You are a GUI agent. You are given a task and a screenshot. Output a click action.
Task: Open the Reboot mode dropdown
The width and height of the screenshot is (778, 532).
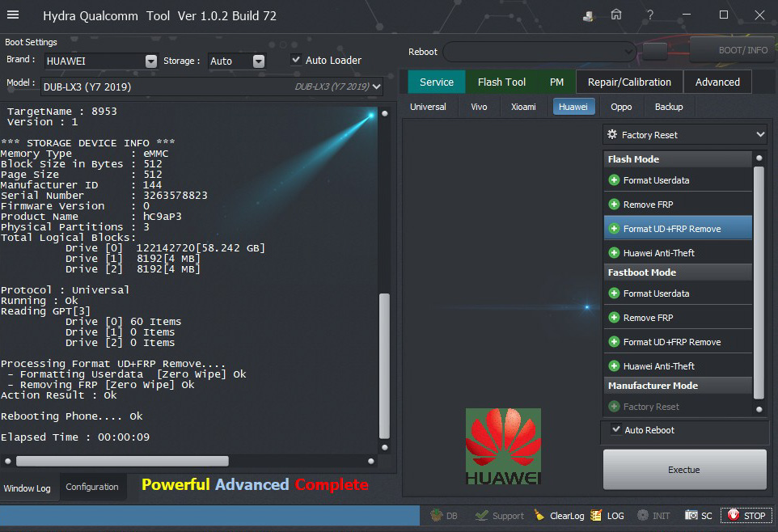[539, 52]
